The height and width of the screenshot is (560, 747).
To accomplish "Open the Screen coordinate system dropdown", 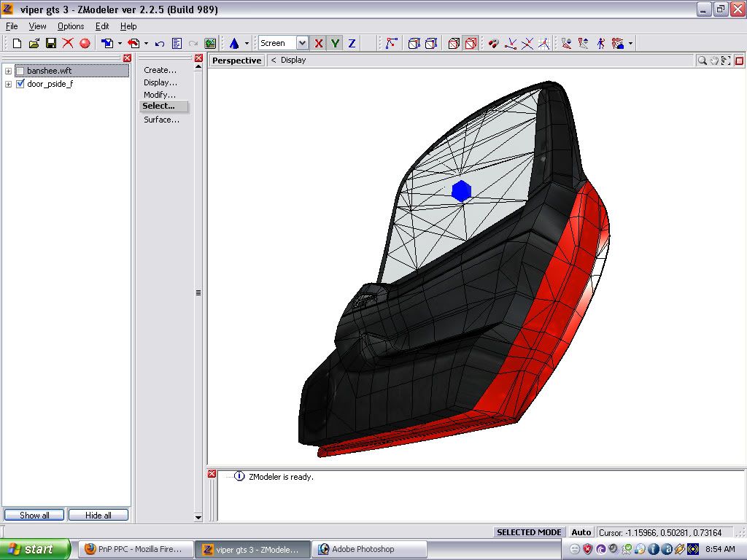I will click(302, 44).
